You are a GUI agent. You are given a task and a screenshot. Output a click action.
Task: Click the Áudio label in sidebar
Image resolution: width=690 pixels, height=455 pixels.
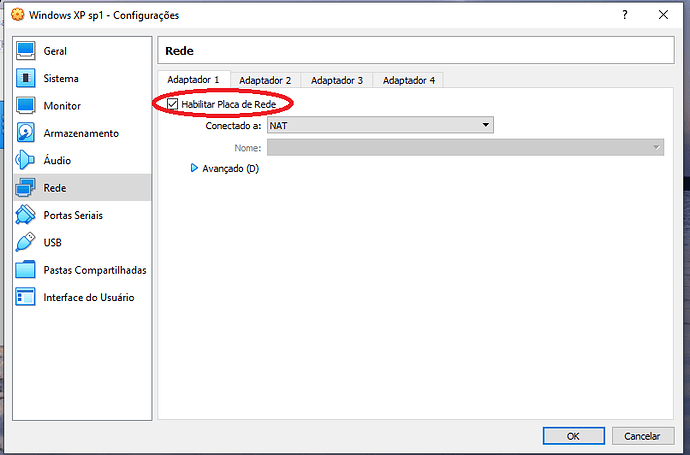[x=57, y=160]
